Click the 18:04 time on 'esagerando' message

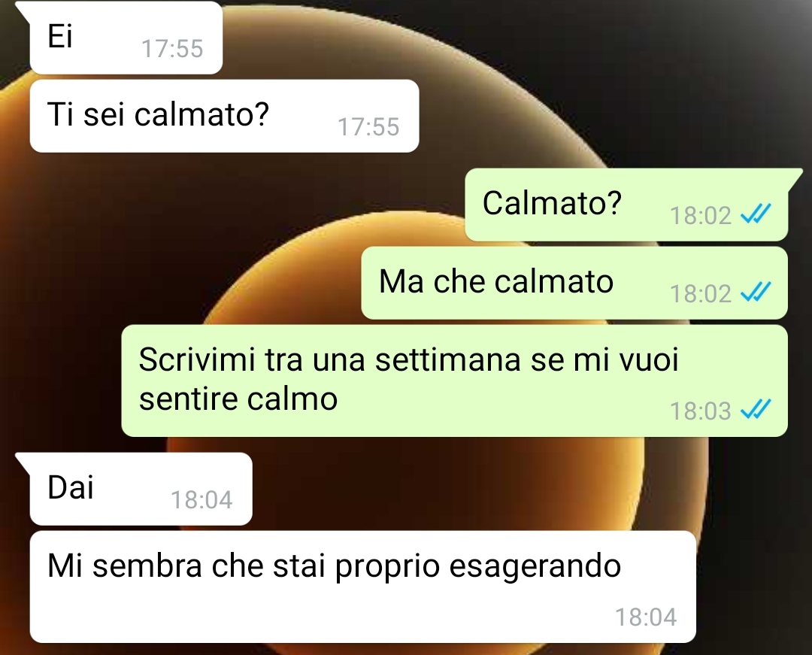[646, 617]
